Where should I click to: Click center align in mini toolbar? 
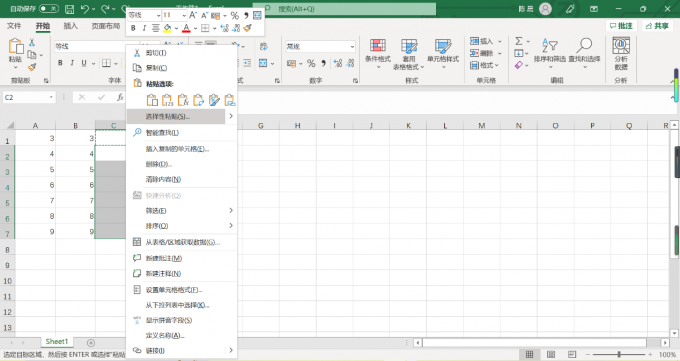[x=156, y=28]
